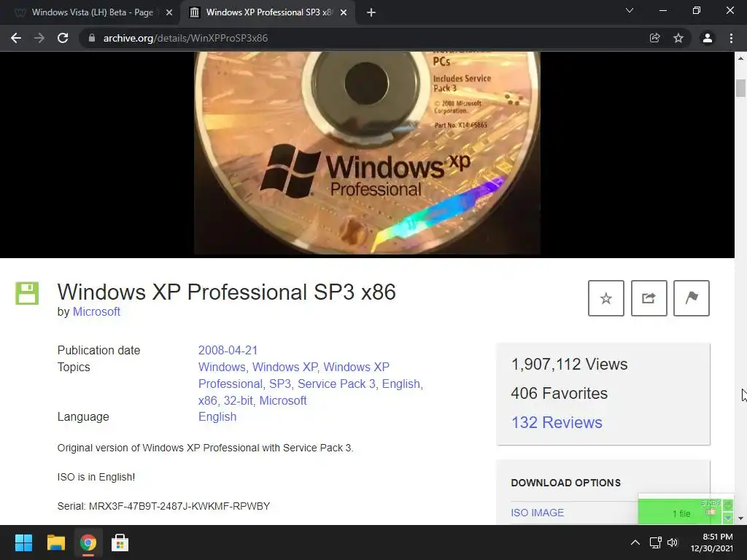The width and height of the screenshot is (747, 560).
Task: Open a new browser tab
Action: click(371, 13)
